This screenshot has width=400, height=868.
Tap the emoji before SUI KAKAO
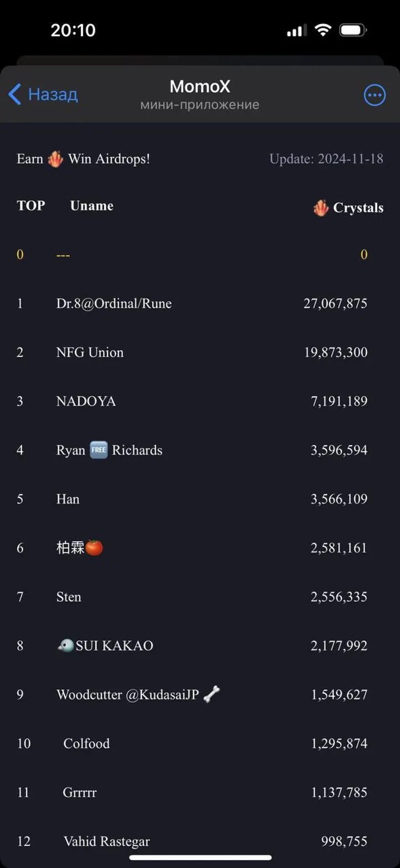tap(65, 646)
